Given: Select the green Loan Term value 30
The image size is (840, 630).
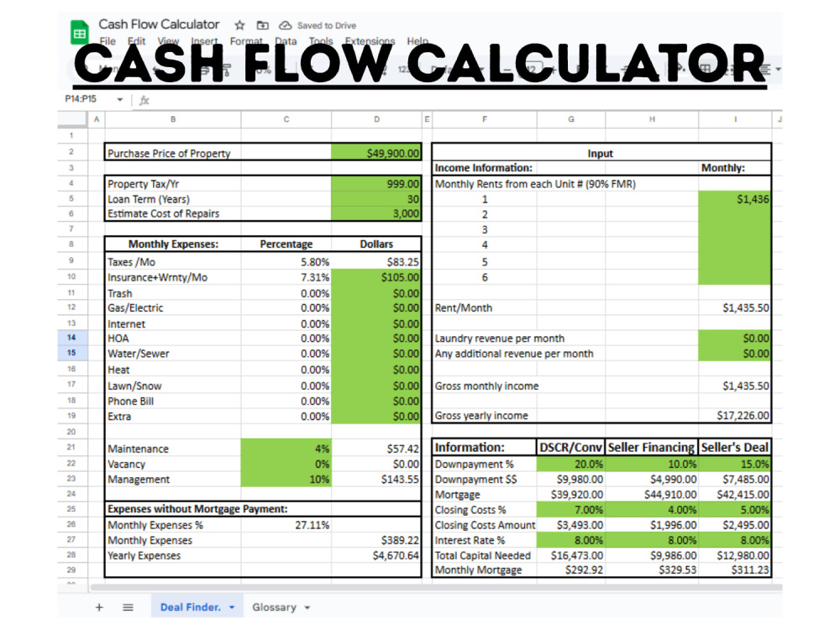Looking at the screenshot, I should pos(376,199).
